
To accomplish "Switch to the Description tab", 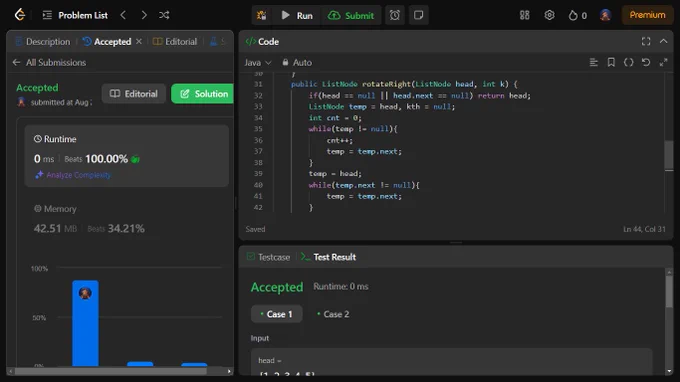I will [42, 42].
